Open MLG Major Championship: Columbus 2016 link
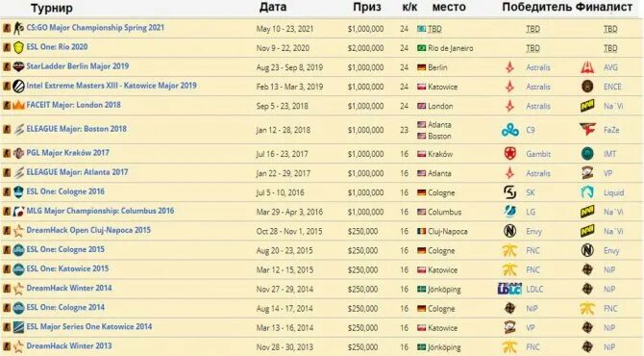The image size is (644, 356). [100, 211]
